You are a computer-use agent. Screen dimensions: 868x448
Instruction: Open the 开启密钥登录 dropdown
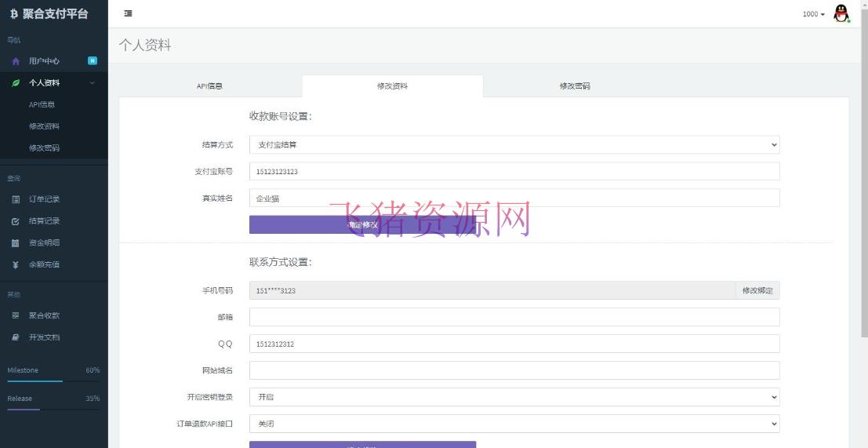[514, 397]
